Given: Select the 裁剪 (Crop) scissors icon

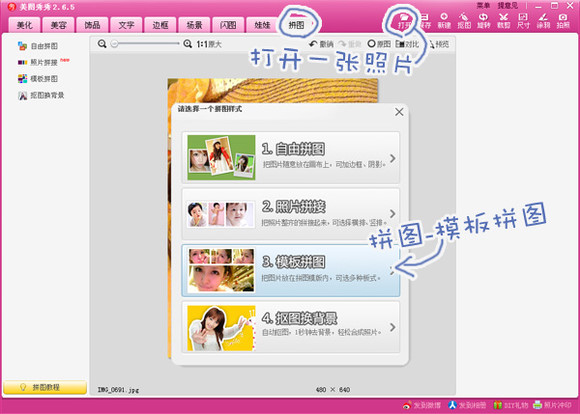Looking at the screenshot, I should point(503,21).
